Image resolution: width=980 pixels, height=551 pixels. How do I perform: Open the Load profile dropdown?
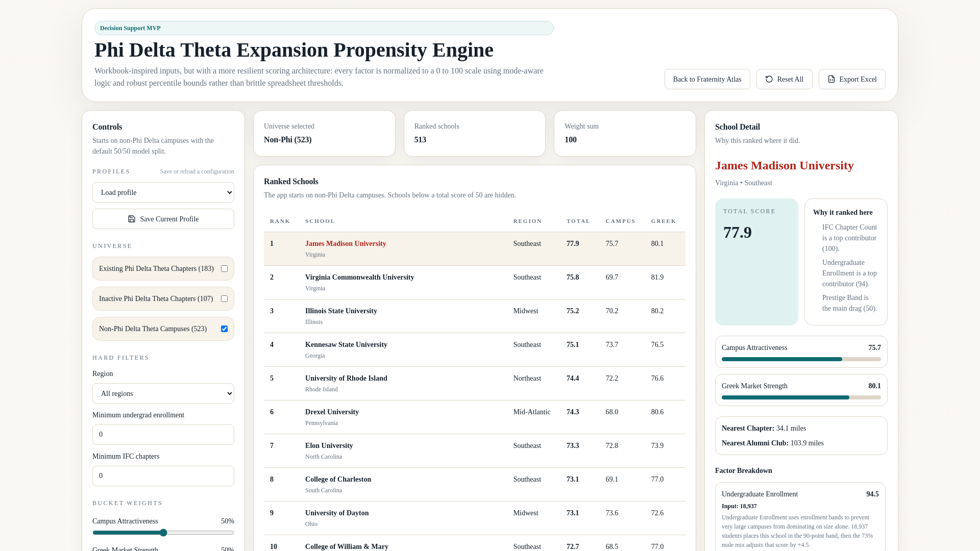pyautogui.click(x=163, y=192)
